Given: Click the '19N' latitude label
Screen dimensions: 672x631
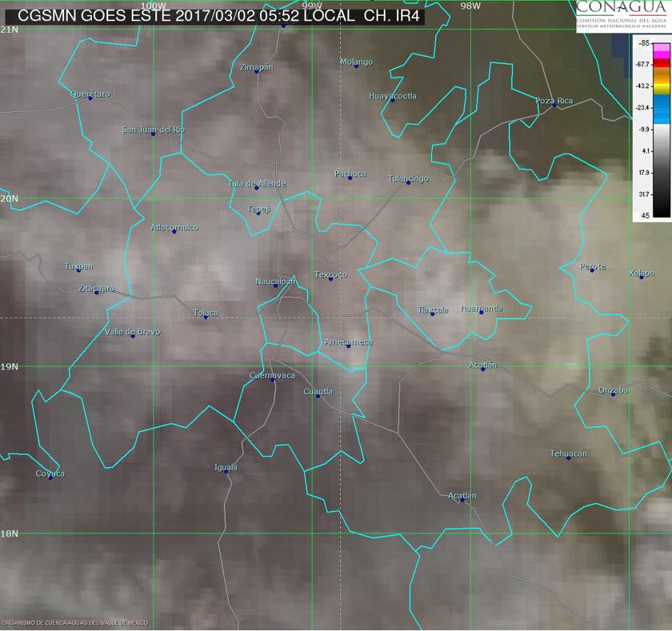Looking at the screenshot, I should click(10, 367).
